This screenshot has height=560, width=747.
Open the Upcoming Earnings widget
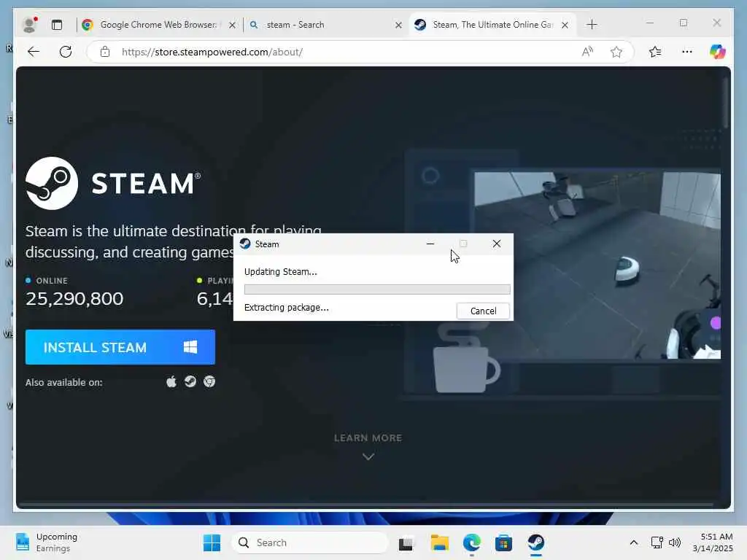[47, 542]
